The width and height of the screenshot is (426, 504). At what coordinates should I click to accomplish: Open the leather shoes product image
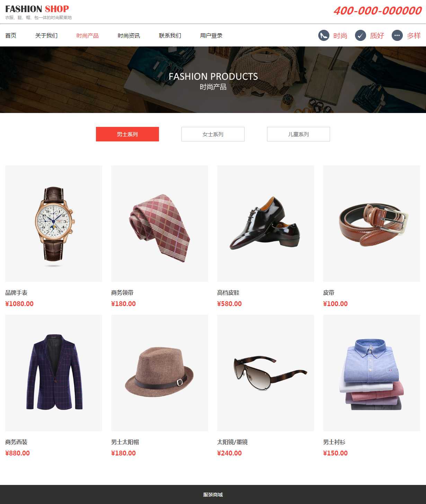(266, 224)
